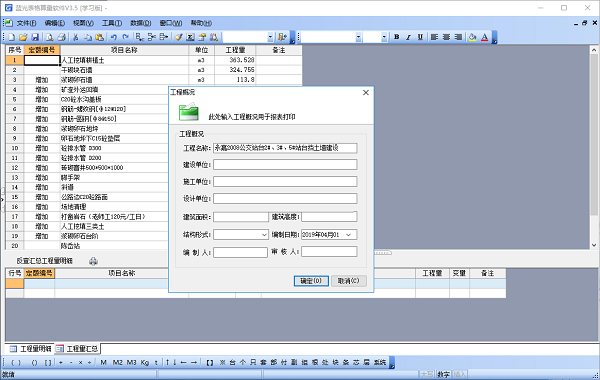The image size is (600, 380).
Task: Open the 工具(T) menu
Action: click(x=112, y=23)
